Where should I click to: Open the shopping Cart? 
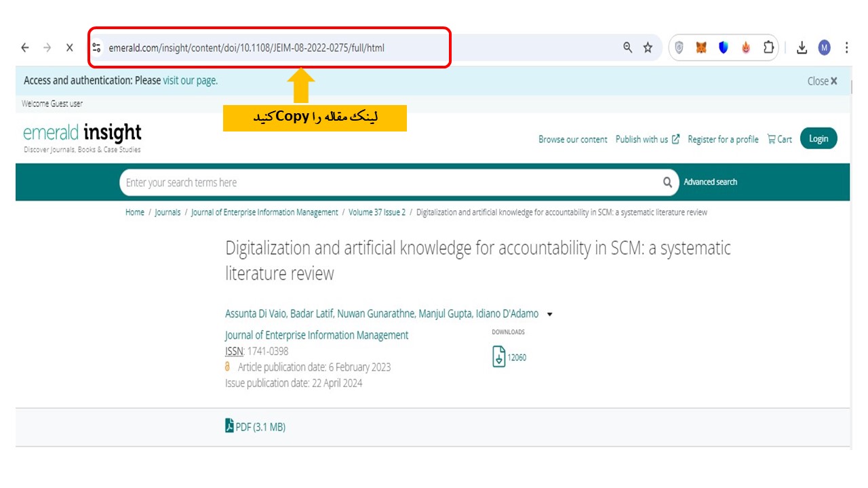tap(779, 139)
